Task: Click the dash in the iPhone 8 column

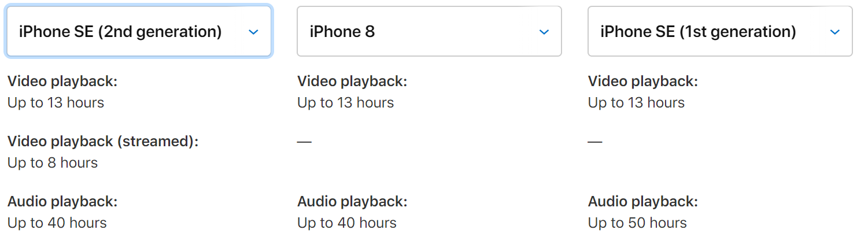Action: tap(305, 142)
